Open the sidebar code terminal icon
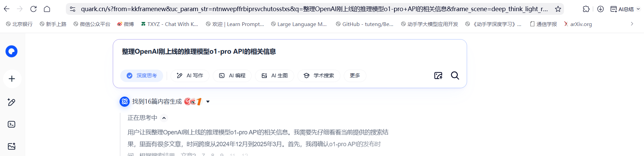This screenshot has width=644, height=156. click(11, 124)
